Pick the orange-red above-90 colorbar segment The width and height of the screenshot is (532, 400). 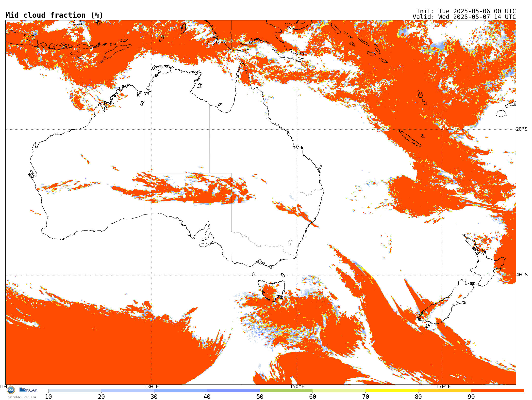click(498, 391)
